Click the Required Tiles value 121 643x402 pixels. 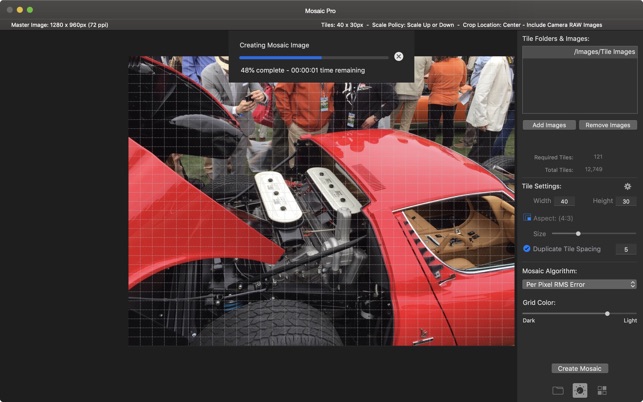point(598,156)
